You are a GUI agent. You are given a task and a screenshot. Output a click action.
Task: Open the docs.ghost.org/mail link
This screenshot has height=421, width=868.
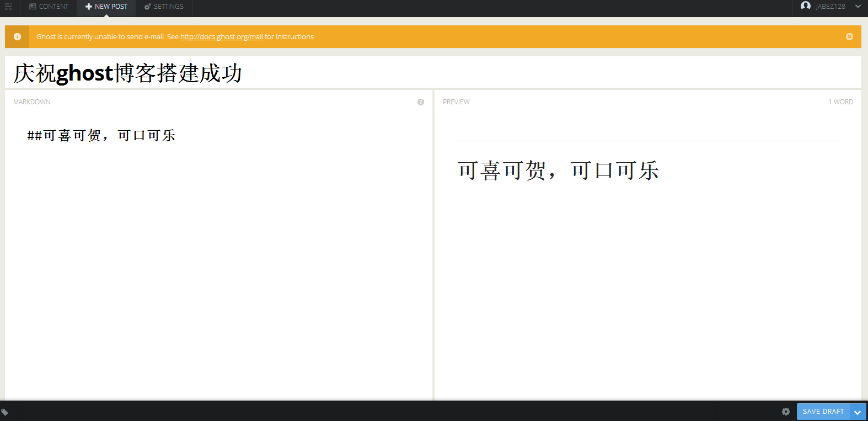221,37
